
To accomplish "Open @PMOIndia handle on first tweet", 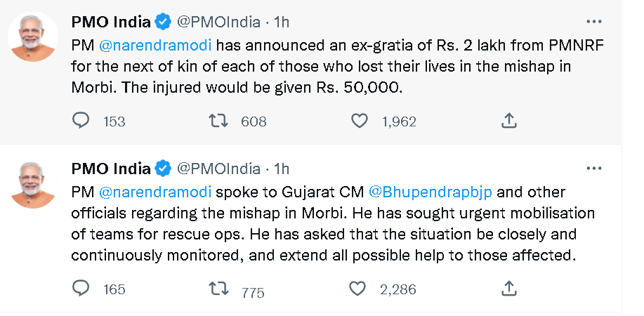I will [218, 22].
